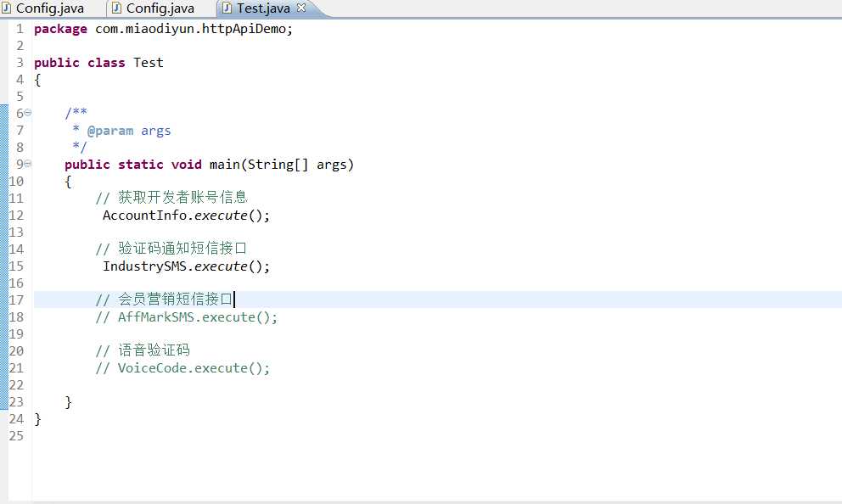Place cursor on the package com.miaodiyun.httpApiDemo line
The height and width of the screenshot is (504, 842).
click(163, 29)
